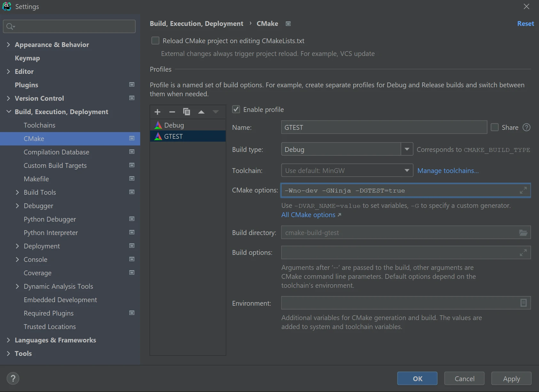This screenshot has height=392, width=539.
Task: Open the Toolchain dropdown
Action: [x=407, y=170]
